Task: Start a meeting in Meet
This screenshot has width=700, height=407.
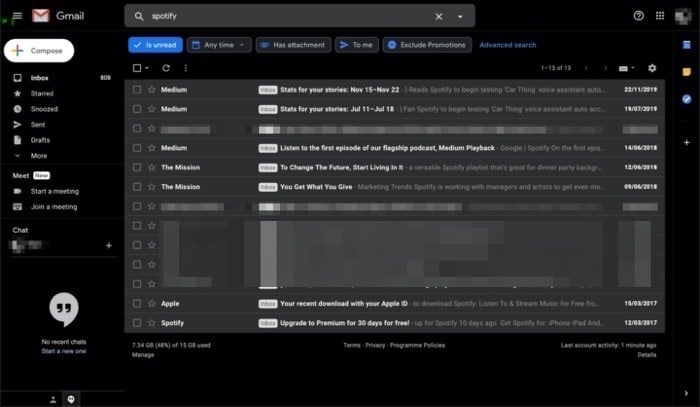Action: click(54, 191)
